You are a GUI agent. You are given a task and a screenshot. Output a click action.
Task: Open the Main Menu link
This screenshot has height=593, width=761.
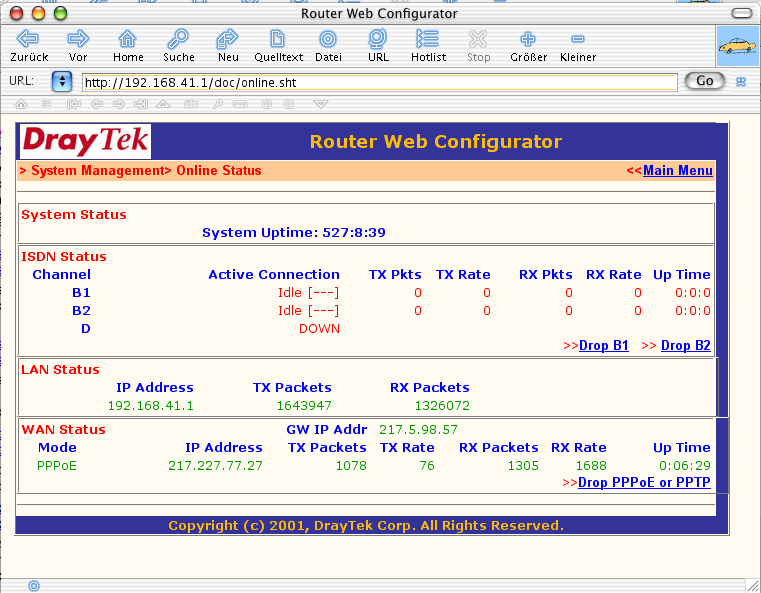click(x=678, y=170)
